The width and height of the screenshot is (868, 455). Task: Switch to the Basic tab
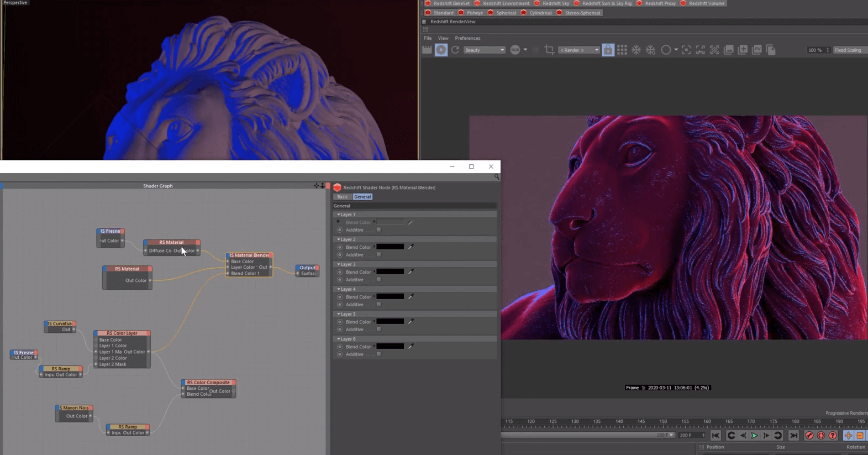pos(343,197)
